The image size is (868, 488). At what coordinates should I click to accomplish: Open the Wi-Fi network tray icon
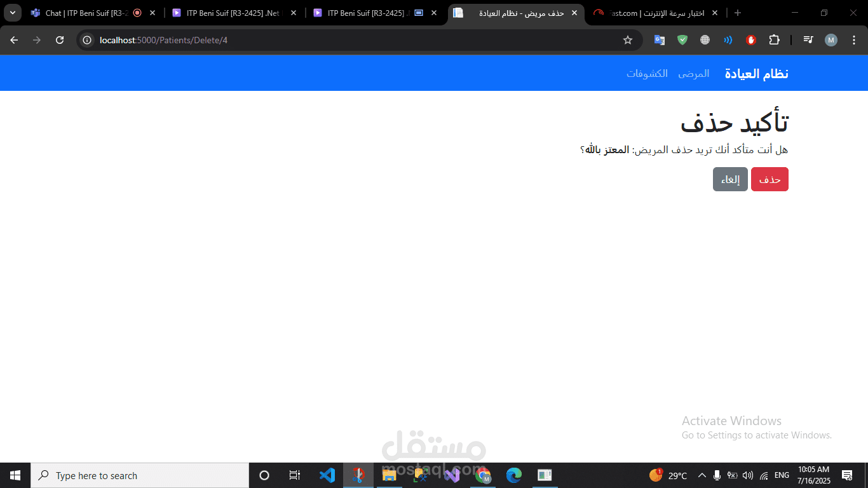(764, 475)
